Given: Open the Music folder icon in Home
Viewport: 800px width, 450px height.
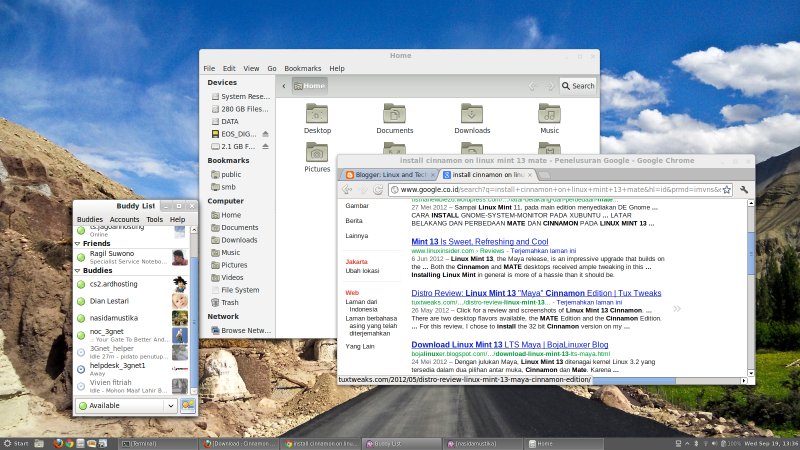Looking at the screenshot, I should pos(549,118).
